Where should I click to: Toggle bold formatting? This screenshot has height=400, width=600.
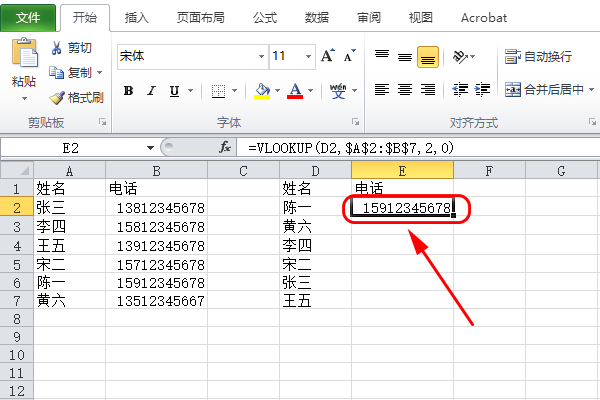pos(128,91)
